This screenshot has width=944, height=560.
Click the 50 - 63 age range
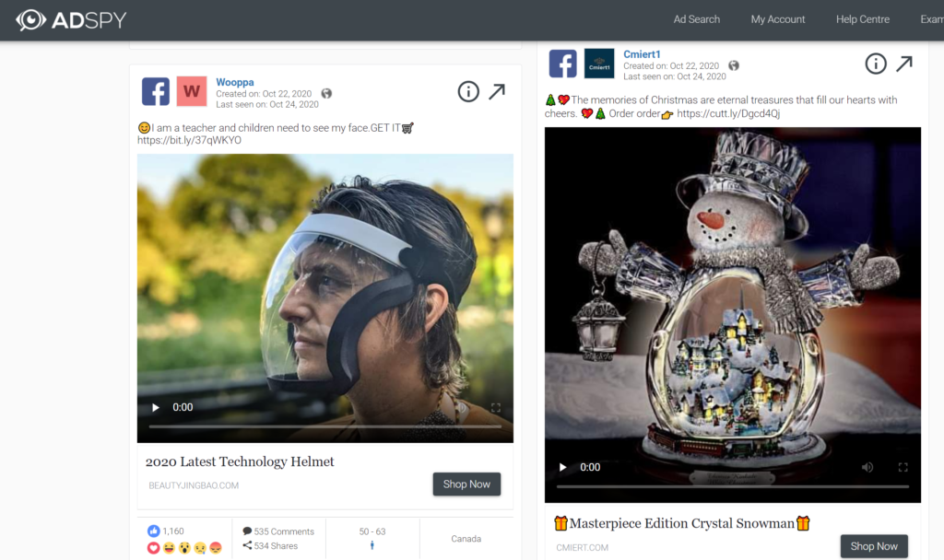coord(372,531)
